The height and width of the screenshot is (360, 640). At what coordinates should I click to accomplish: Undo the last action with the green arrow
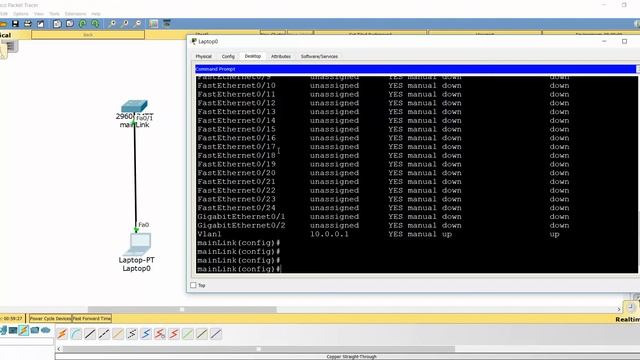83,24
